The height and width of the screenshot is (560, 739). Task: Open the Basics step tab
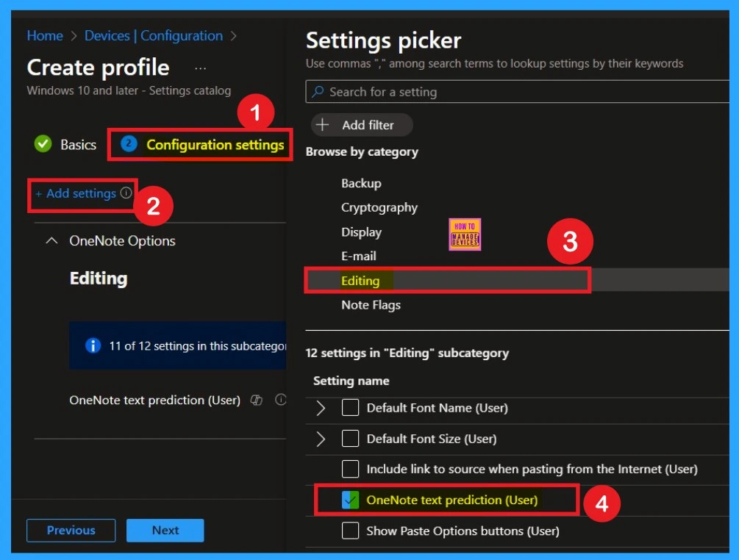65,144
